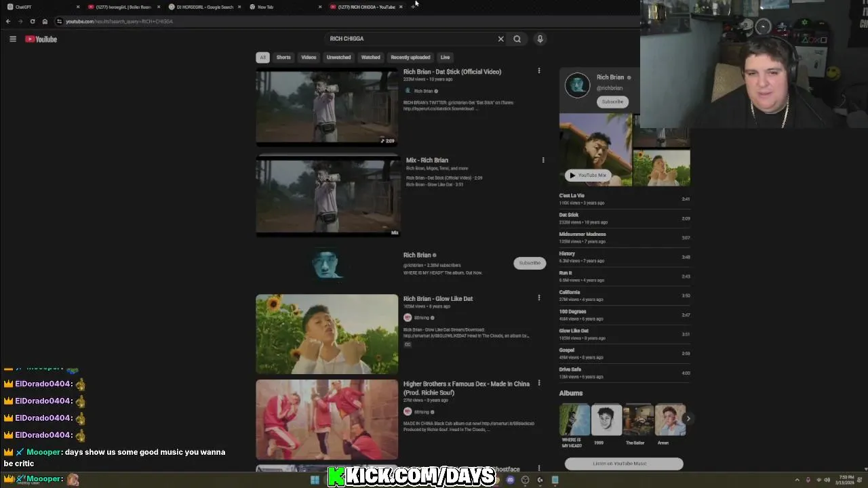Play Drive Safe in song list
The image size is (868, 488).
tap(624, 373)
